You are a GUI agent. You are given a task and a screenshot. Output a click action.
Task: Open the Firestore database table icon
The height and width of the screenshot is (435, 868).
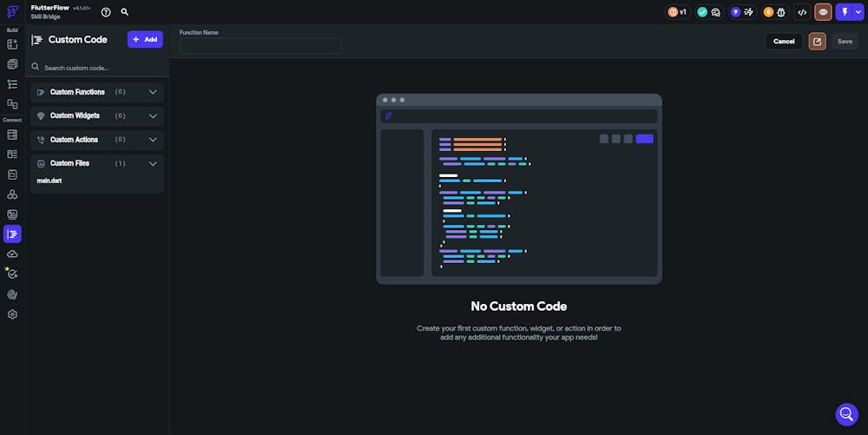[12, 135]
